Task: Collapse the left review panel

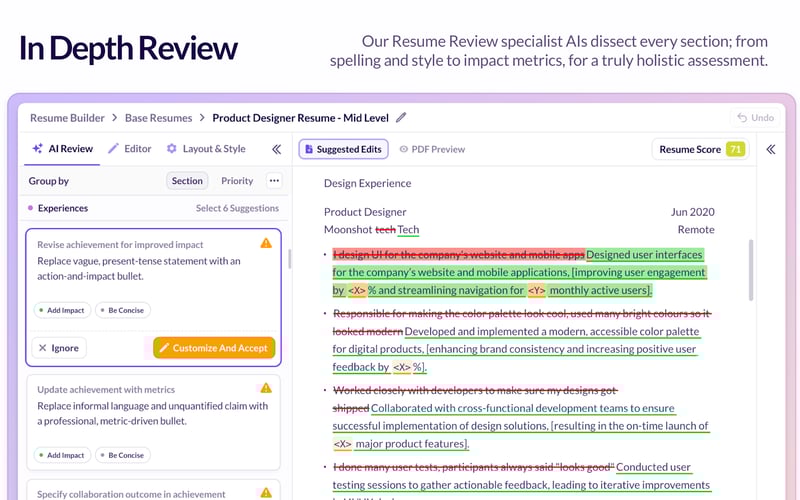Action: (x=277, y=149)
